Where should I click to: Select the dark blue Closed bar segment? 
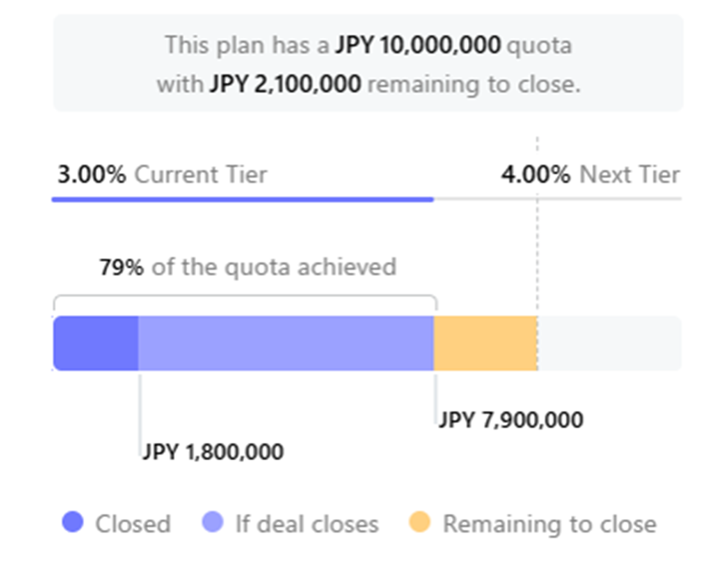[96, 343]
